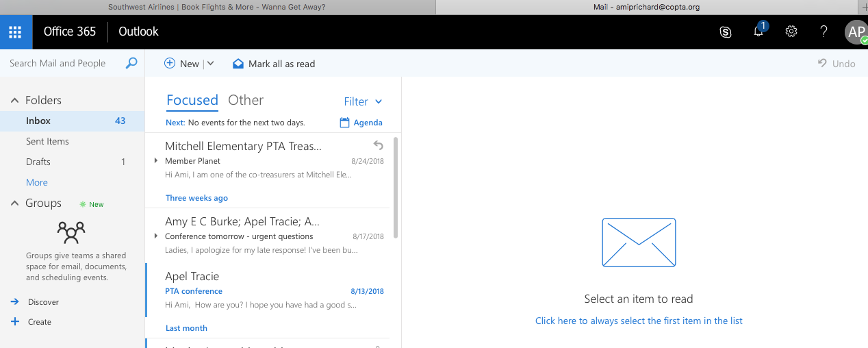Click the large envelope in the reading pane
868x348 pixels.
pyautogui.click(x=639, y=243)
